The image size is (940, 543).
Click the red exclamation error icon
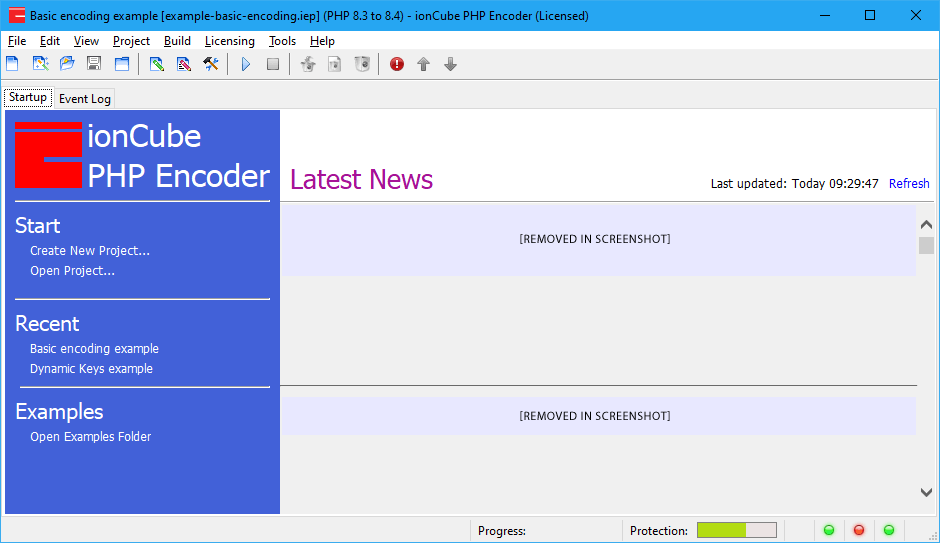tap(397, 64)
